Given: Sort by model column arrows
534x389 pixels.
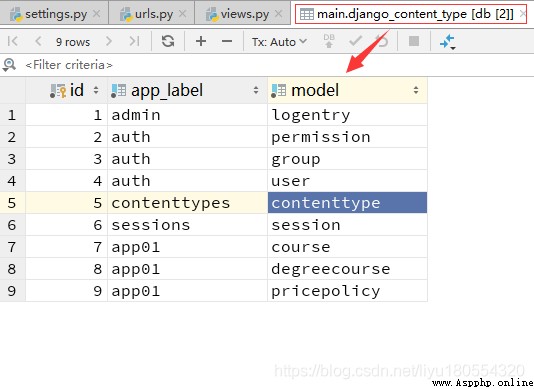Looking at the screenshot, I should point(416,90).
